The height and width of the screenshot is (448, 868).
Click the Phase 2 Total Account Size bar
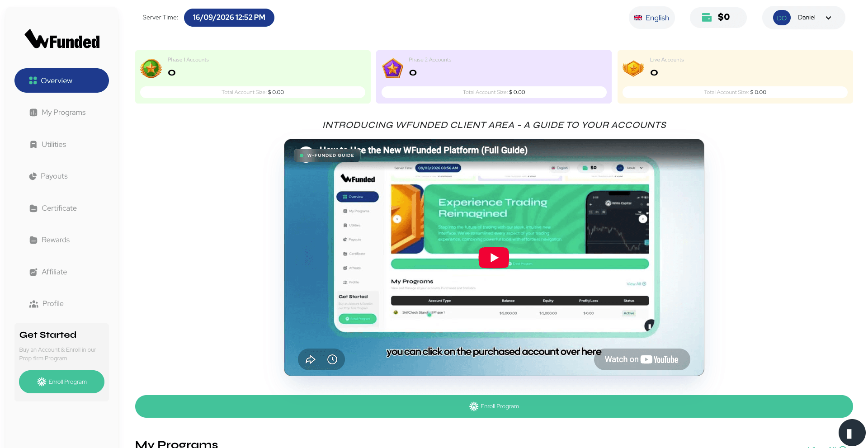click(x=494, y=92)
